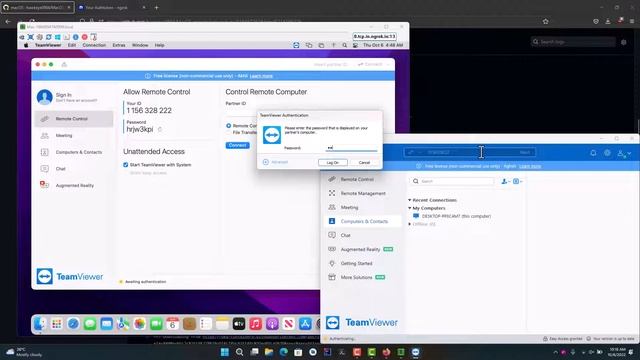Viewport: 640px width, 360px height.
Task: Open Mail in the macOS dock
Action: click(107, 324)
